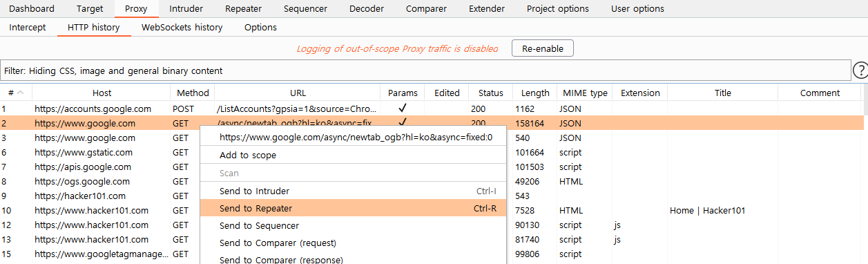
Task: Choose Send to Repeater menu entry
Action: pyautogui.click(x=353, y=208)
